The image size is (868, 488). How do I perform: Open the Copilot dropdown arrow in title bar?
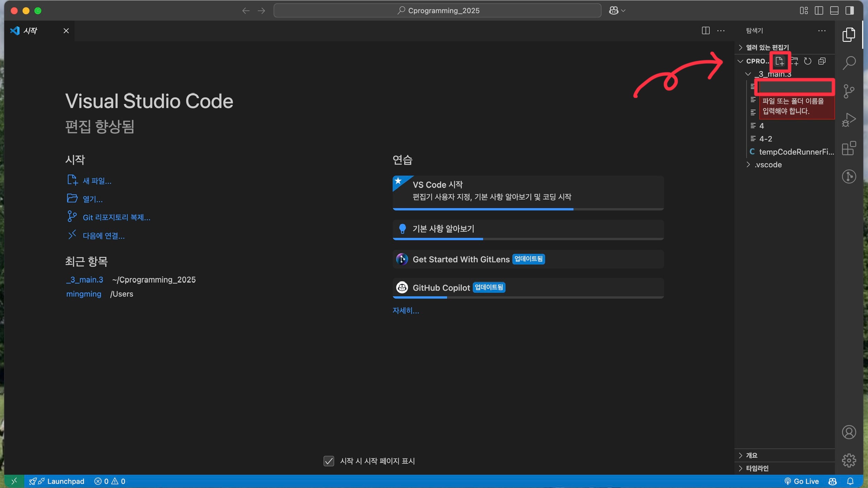click(623, 10)
